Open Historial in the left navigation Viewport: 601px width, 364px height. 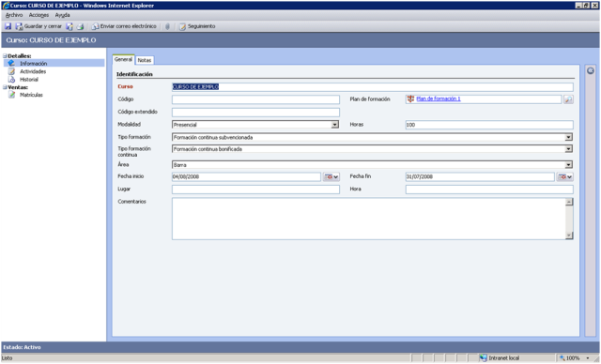[29, 80]
